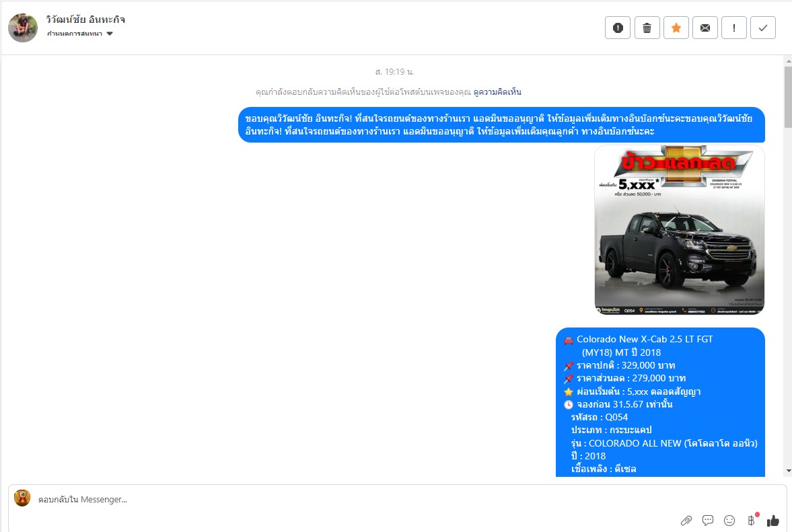Open emoji picker smiley icon
This screenshot has height=532, width=792.
[729, 521]
